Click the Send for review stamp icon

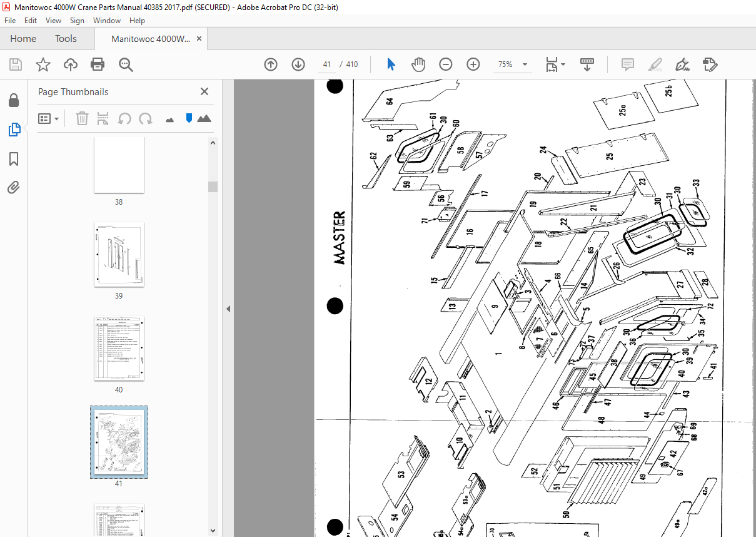point(710,64)
